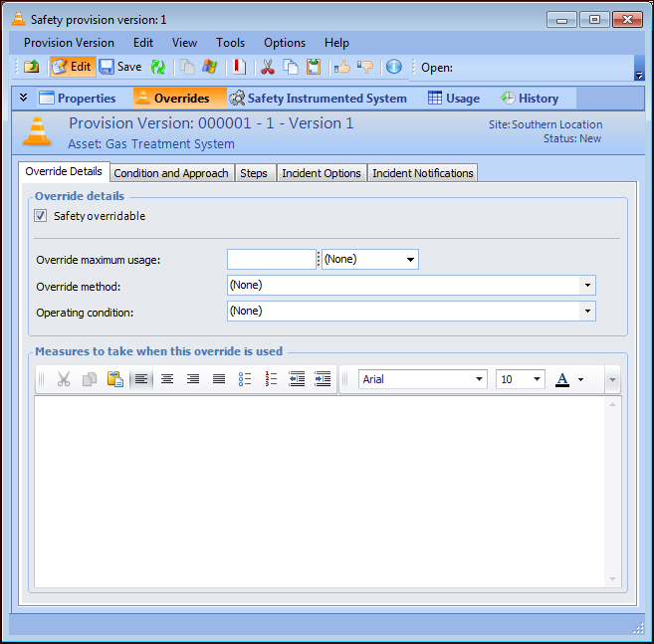Open the Help menu
This screenshot has width=654, height=644.
(336, 43)
